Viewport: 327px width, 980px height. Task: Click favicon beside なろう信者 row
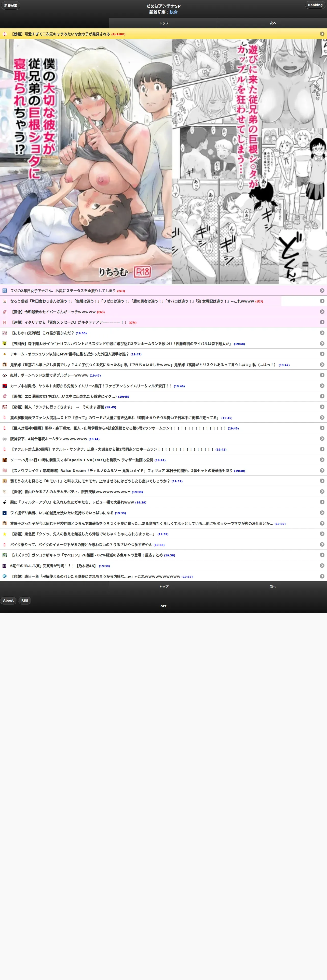pos(5,301)
